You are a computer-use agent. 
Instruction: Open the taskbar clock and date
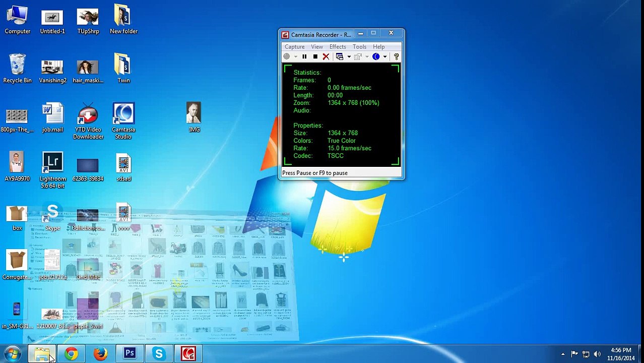[x=621, y=354]
